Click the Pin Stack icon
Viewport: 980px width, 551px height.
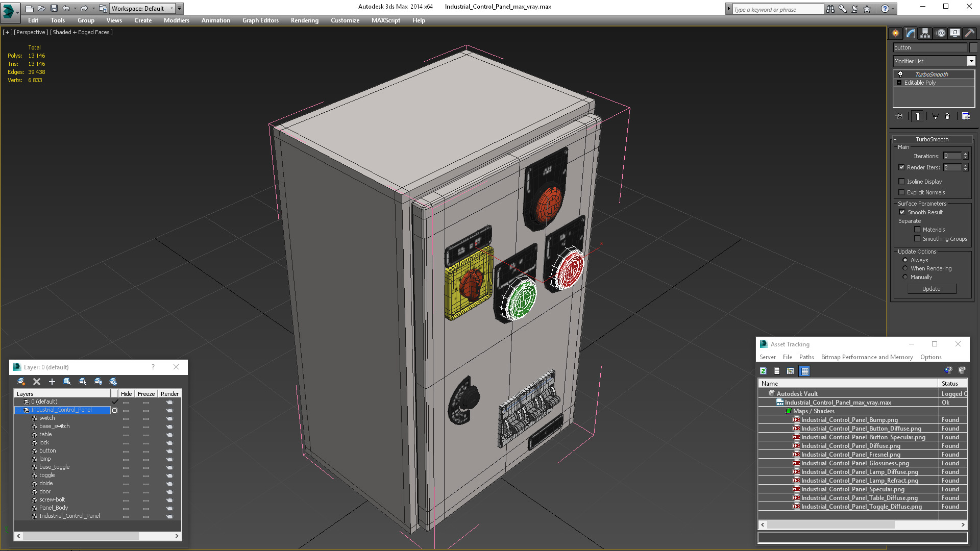pyautogui.click(x=900, y=116)
